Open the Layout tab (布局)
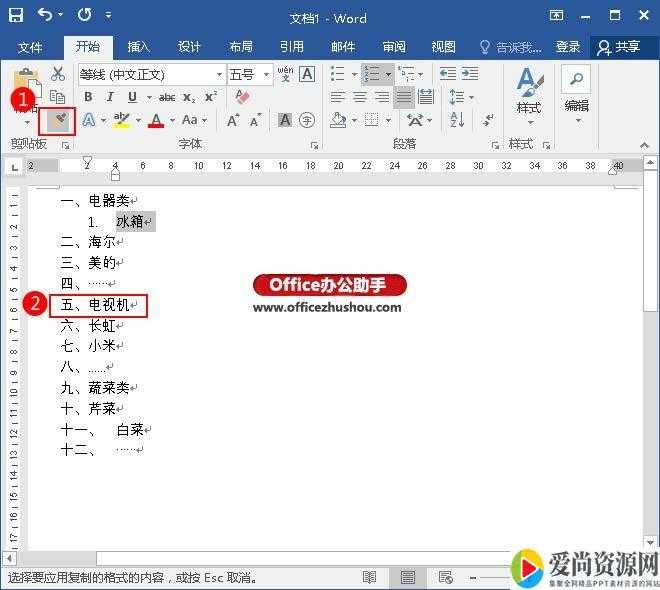The height and width of the screenshot is (590, 660). click(x=240, y=47)
